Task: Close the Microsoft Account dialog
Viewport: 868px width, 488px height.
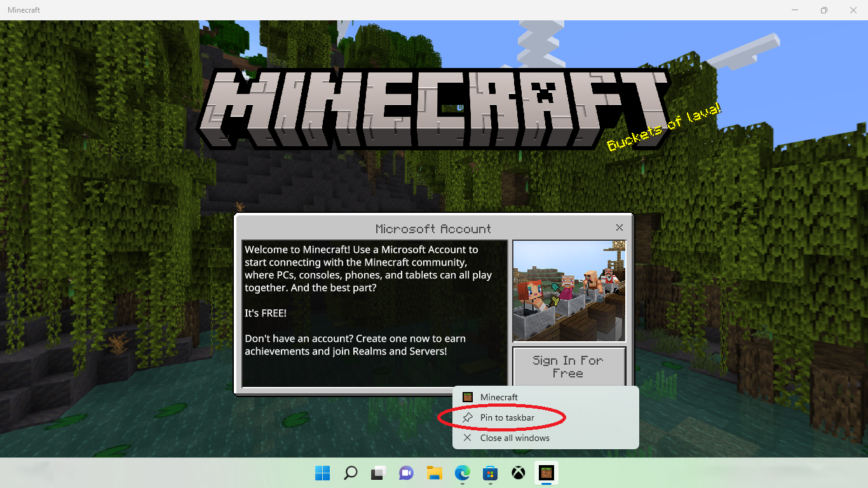Action: click(620, 227)
